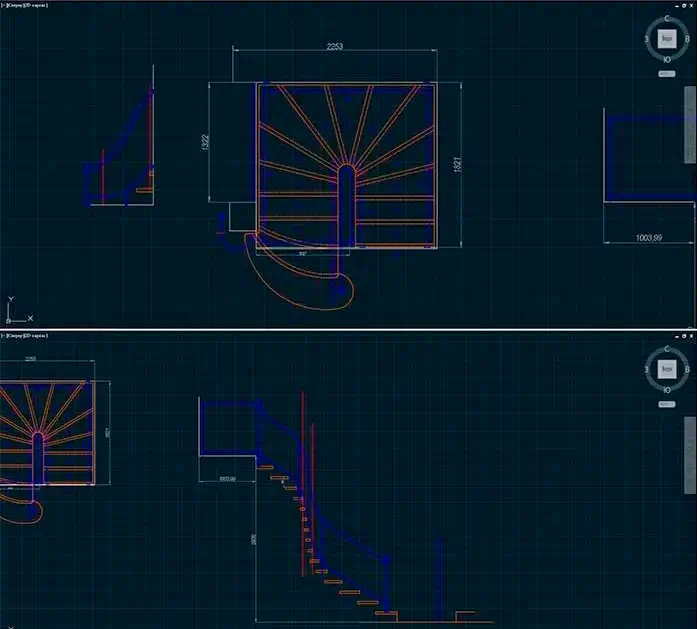Click north 'С' compass letter in upper viewport
697x629 pixels.
point(666,20)
